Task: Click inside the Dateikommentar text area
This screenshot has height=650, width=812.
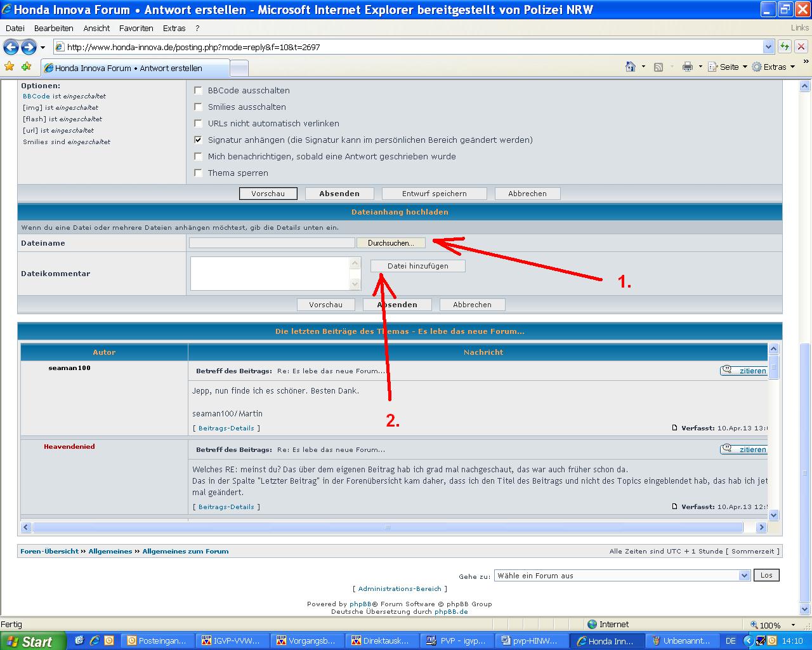Action: click(270, 274)
